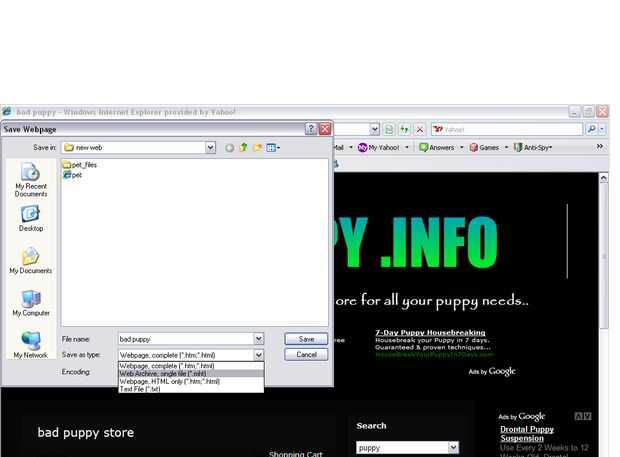This screenshot has width=620, height=457.
Task: Expand toolbar overflow chevron
Action: [x=600, y=147]
